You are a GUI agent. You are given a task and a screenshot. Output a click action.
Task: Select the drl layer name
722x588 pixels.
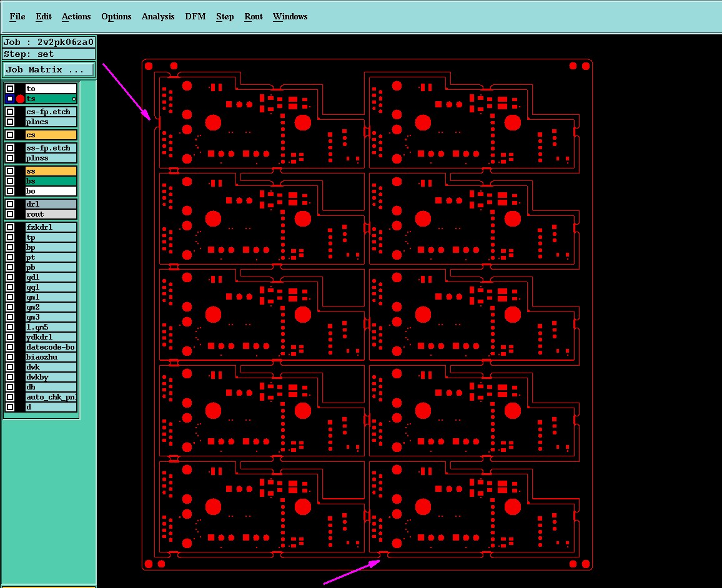51,204
